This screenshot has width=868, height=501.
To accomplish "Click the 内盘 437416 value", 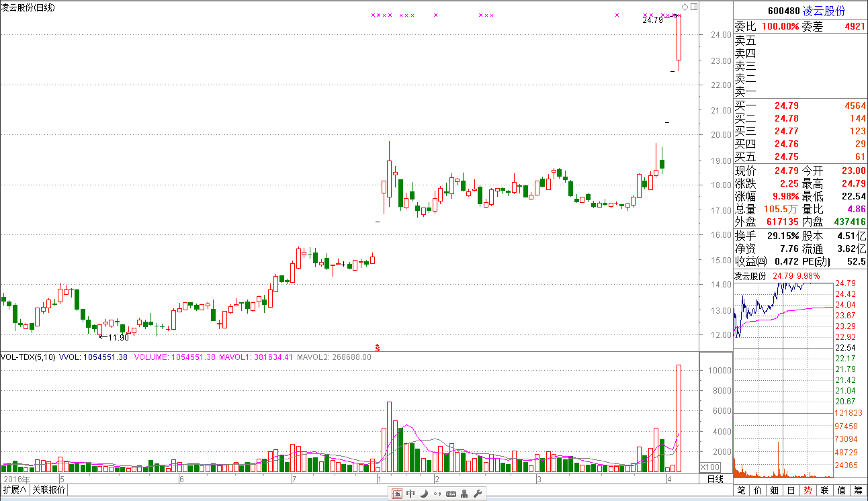I will pyautogui.click(x=850, y=222).
